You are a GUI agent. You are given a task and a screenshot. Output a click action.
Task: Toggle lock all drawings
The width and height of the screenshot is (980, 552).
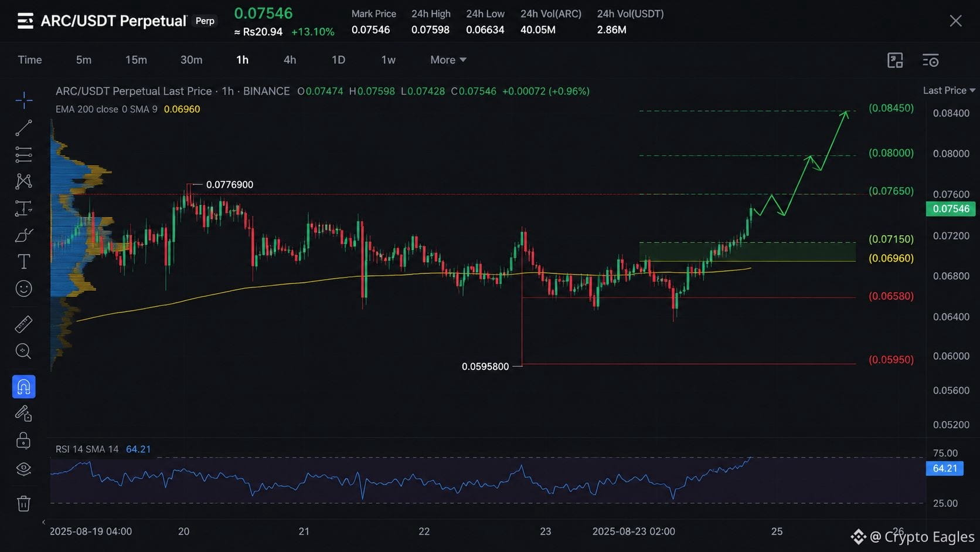tap(23, 441)
